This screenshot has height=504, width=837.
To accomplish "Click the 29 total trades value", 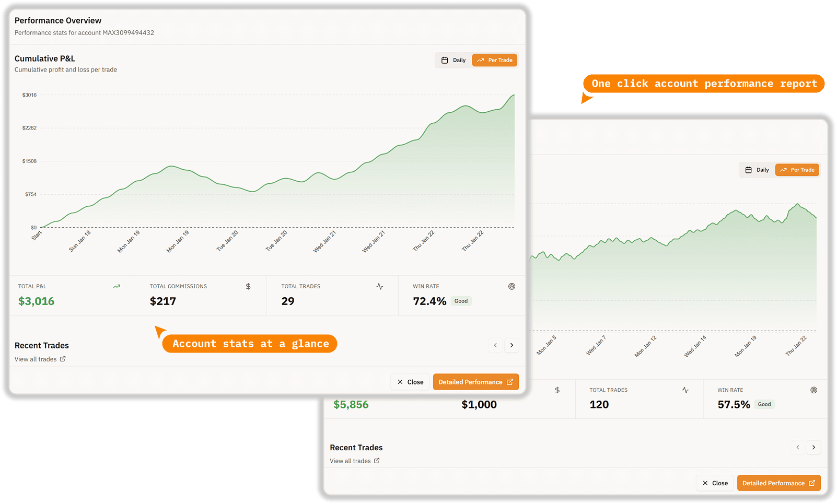I will (288, 301).
